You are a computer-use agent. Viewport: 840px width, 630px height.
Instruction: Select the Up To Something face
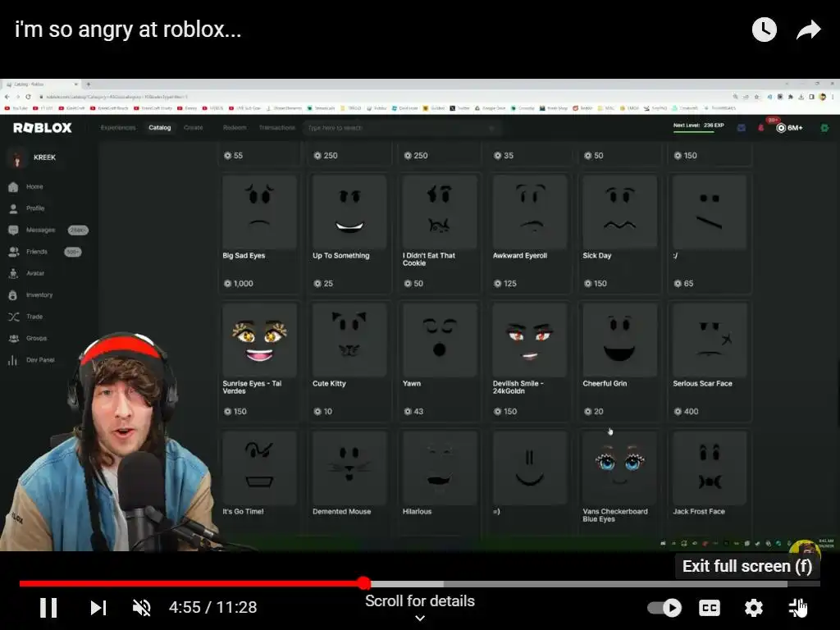349,212
